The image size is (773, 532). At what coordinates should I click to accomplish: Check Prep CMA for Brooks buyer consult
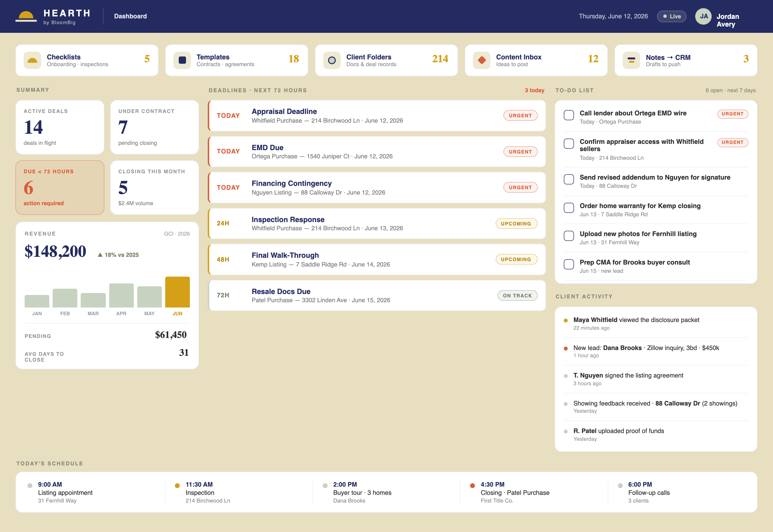pyautogui.click(x=569, y=264)
